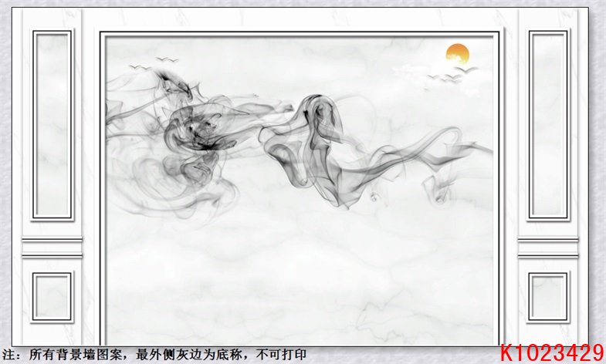The image size is (606, 364).
Task: Click the Chinese note text at bottom
Action: [x=154, y=354]
